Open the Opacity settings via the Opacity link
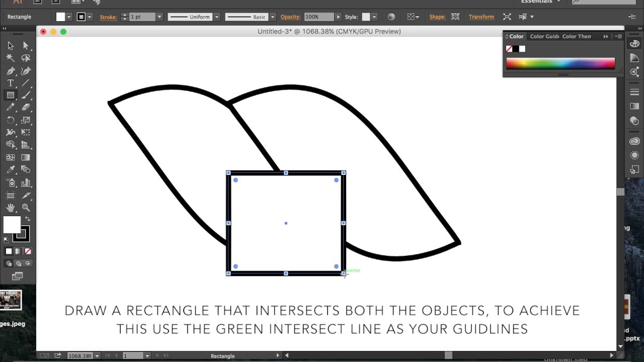The image size is (644, 362). point(290,17)
